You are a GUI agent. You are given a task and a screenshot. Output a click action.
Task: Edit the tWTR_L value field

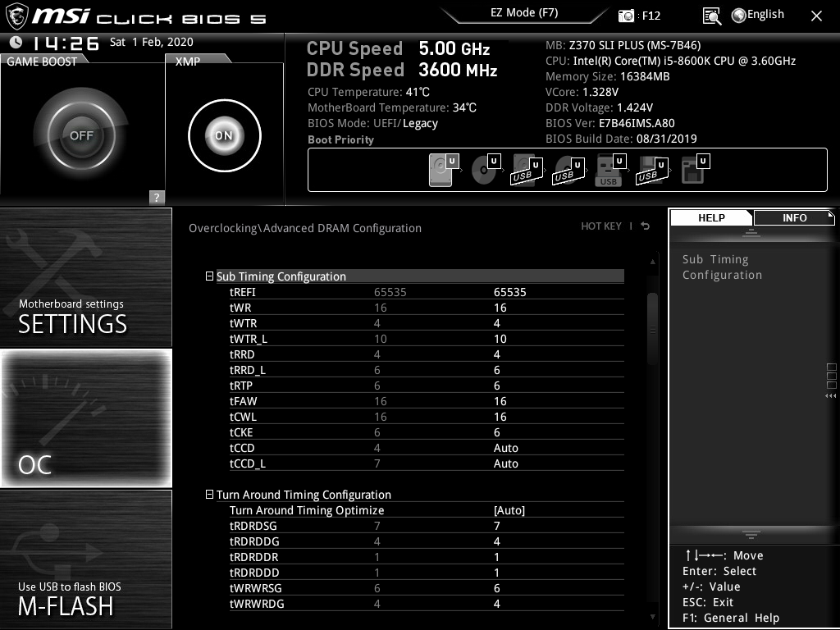(500, 339)
